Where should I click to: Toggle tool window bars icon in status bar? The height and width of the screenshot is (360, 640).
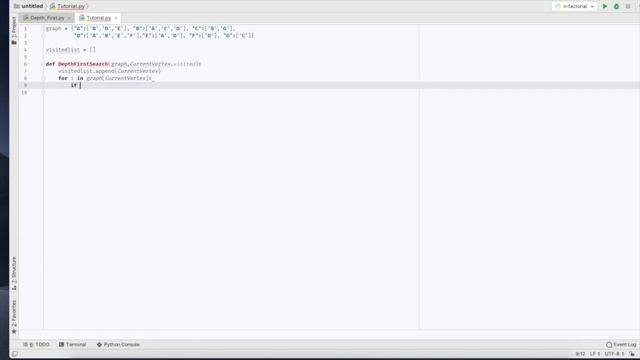[15, 354]
